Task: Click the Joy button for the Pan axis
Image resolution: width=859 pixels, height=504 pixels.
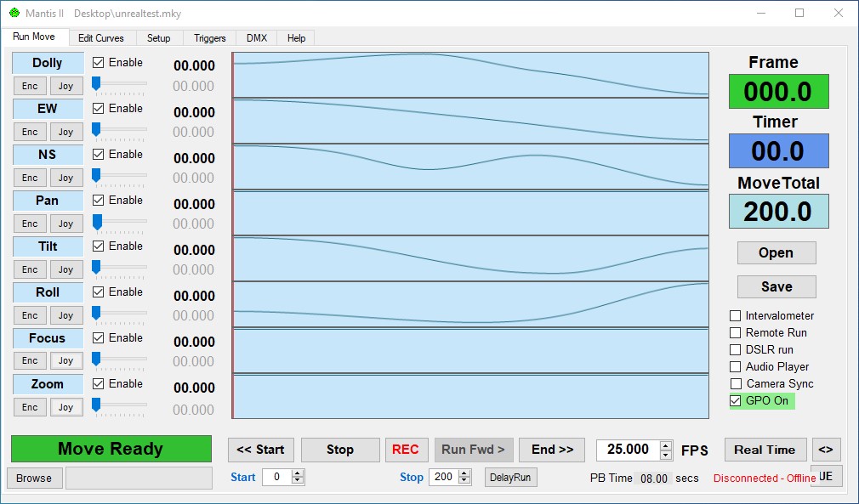Action: [65, 224]
